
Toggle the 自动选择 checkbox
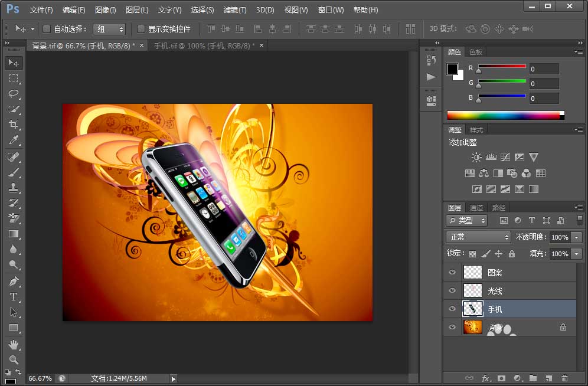click(x=47, y=29)
